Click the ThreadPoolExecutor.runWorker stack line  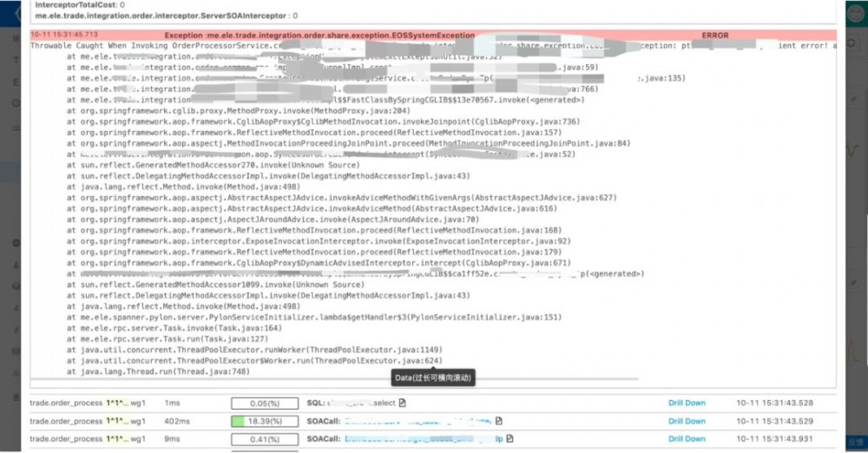coord(254,350)
